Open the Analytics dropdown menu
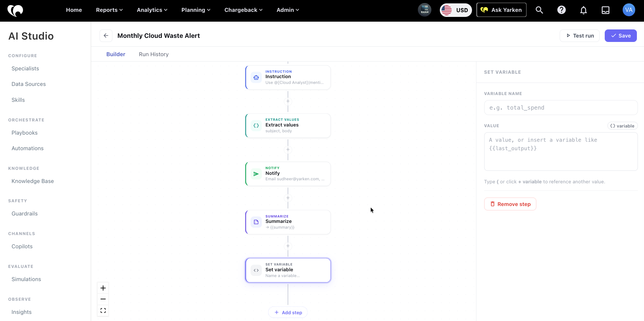Screen dimensions: 644x321 (152, 10)
